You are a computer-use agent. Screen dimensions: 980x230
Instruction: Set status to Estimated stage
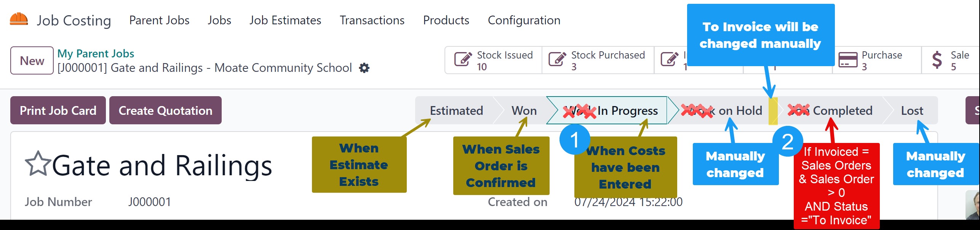click(456, 111)
